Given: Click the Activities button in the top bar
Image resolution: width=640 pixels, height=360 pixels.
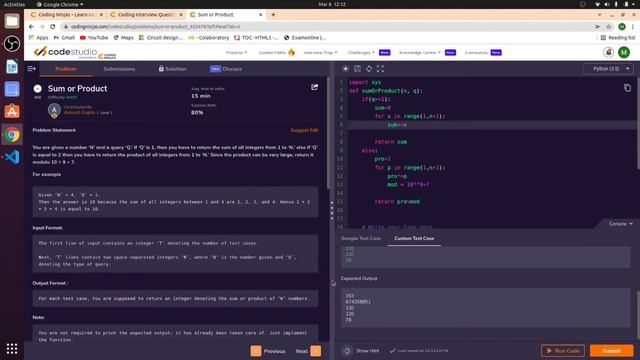Looking at the screenshot, I should coord(14,4).
